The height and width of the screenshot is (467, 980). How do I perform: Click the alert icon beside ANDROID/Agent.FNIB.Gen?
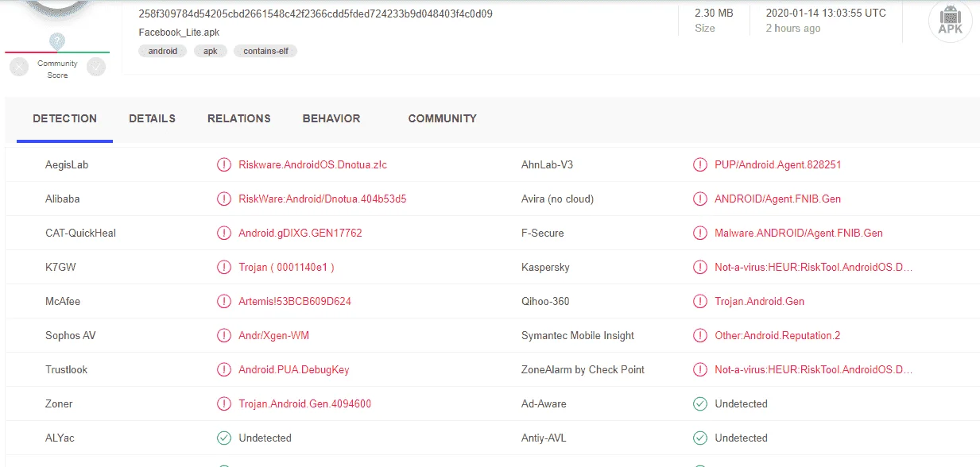700,199
